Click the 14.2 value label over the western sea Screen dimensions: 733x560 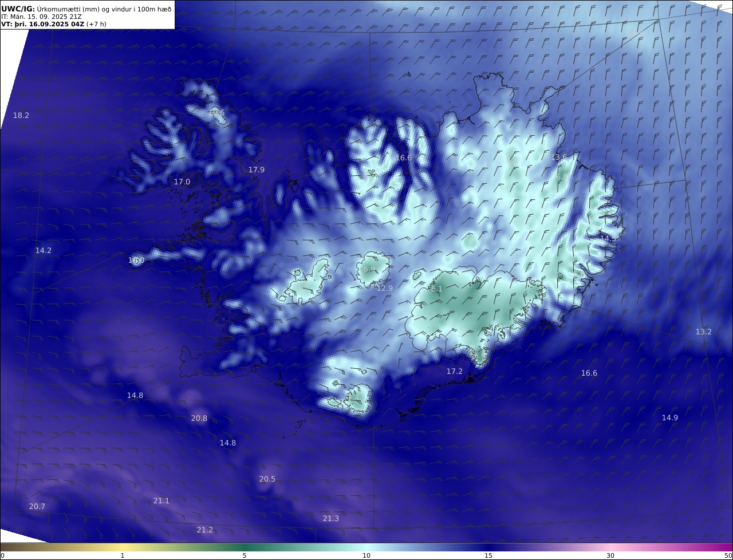coord(44,251)
